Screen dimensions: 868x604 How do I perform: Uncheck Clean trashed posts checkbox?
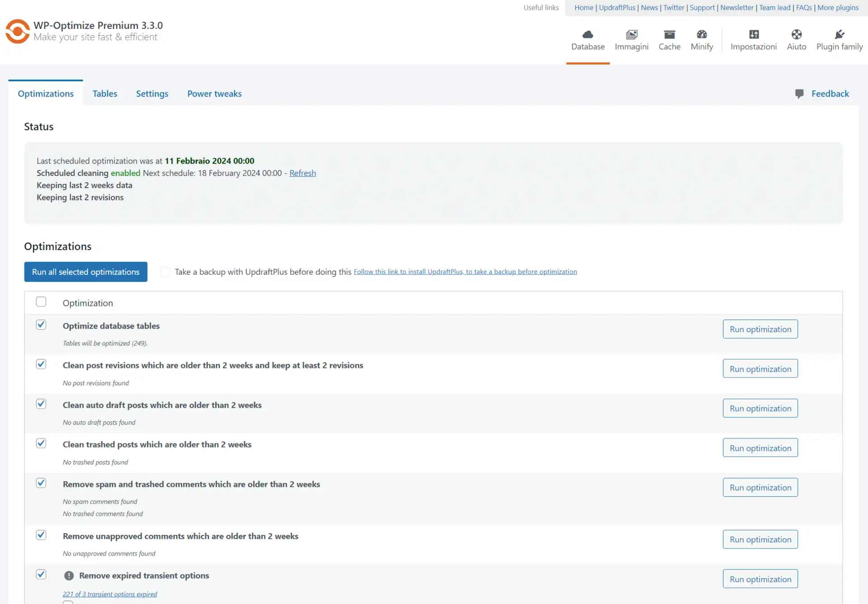[41, 443]
